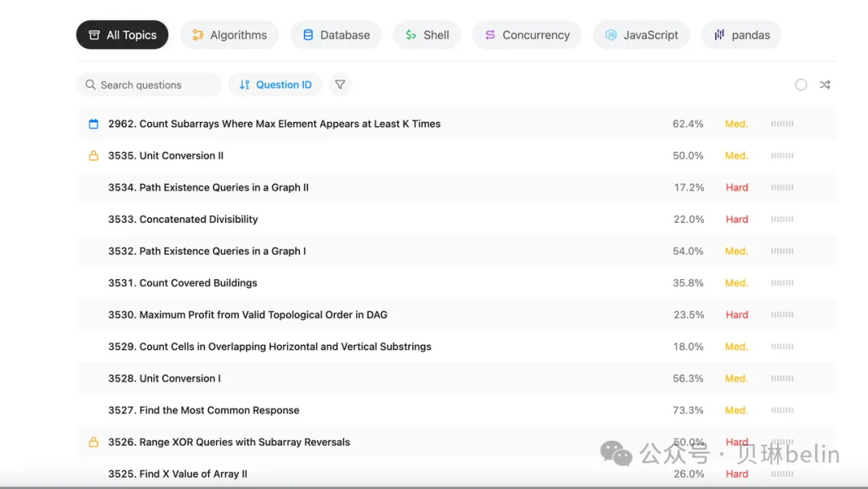Image resolution: width=868 pixels, height=489 pixels.
Task: Open 3529. Count Cells in Overlapping Substrings
Action: point(269,347)
